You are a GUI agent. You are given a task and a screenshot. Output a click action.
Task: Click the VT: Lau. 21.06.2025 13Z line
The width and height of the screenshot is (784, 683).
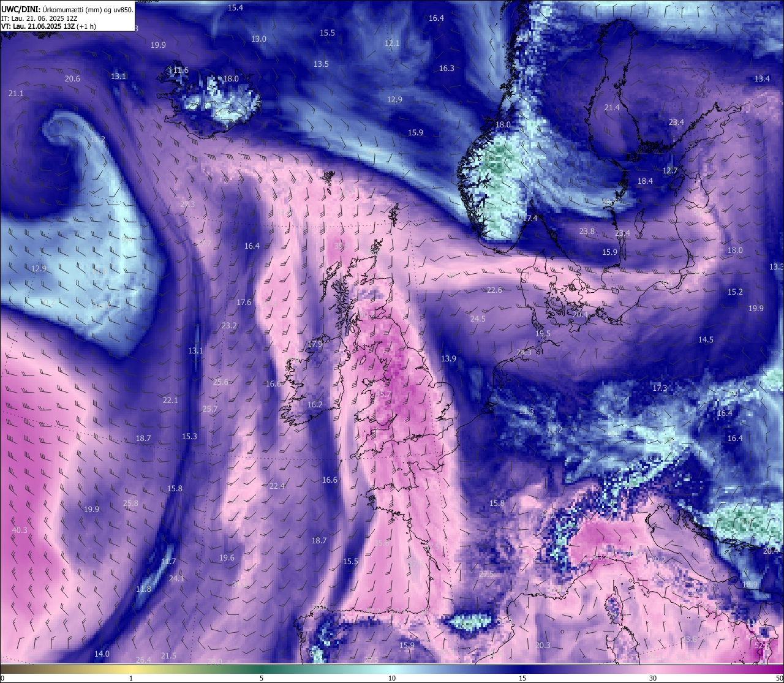coord(48,26)
